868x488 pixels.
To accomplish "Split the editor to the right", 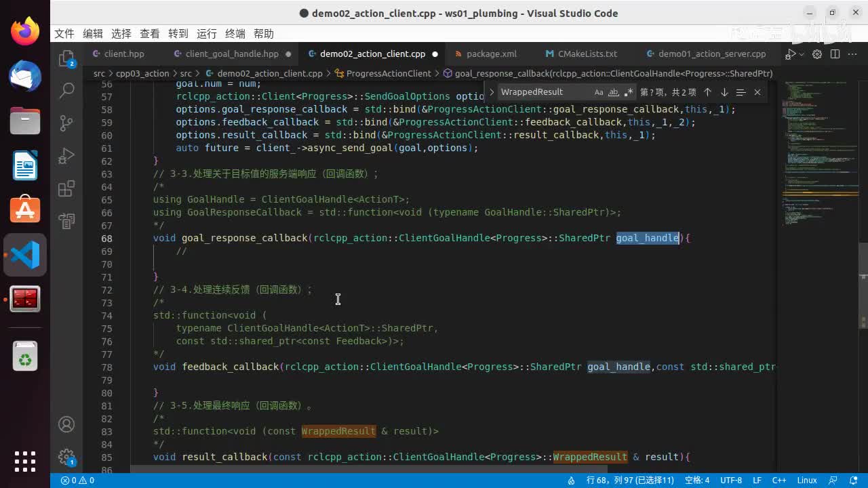I will [x=835, y=54].
